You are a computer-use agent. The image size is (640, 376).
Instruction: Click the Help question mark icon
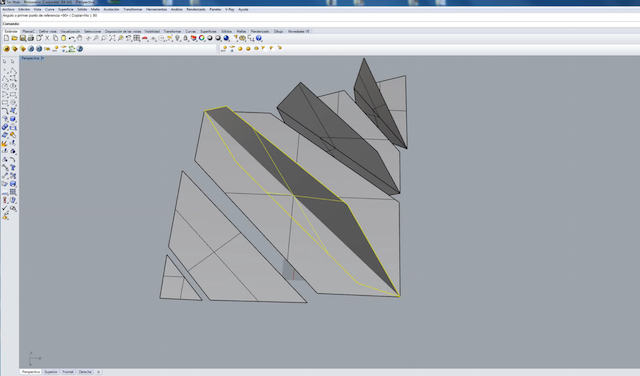(259, 38)
